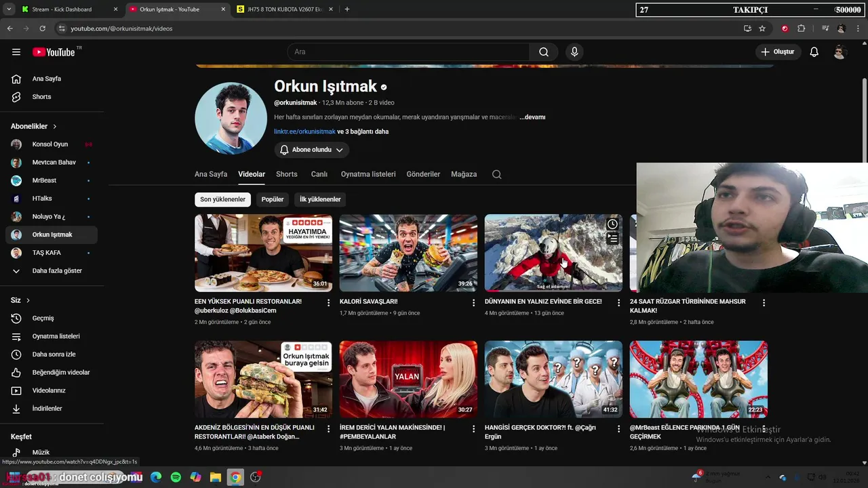The height and width of the screenshot is (488, 868).
Task: Expand the Siz section header
Action: [x=20, y=300]
